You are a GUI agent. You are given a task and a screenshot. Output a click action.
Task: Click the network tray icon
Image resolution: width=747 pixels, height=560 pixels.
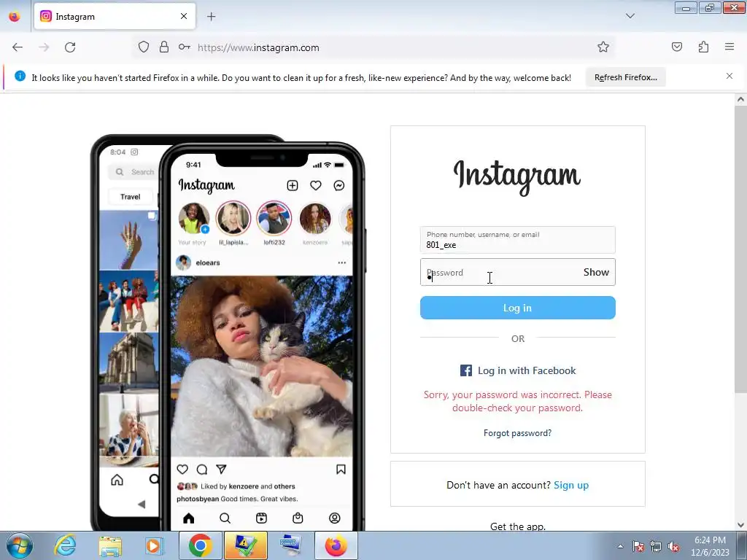click(656, 546)
